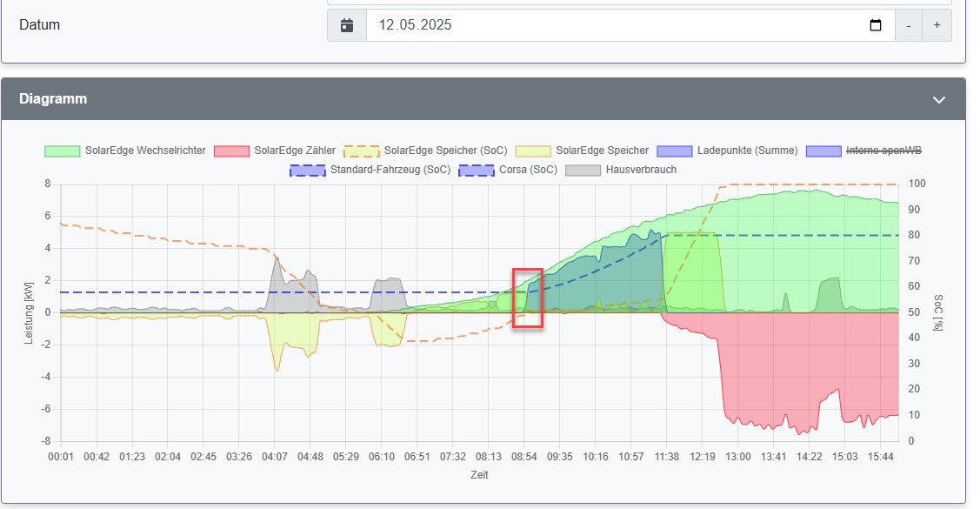The image size is (980, 509).
Task: Collapse the Diagramm panel chevron
Action: click(x=938, y=99)
